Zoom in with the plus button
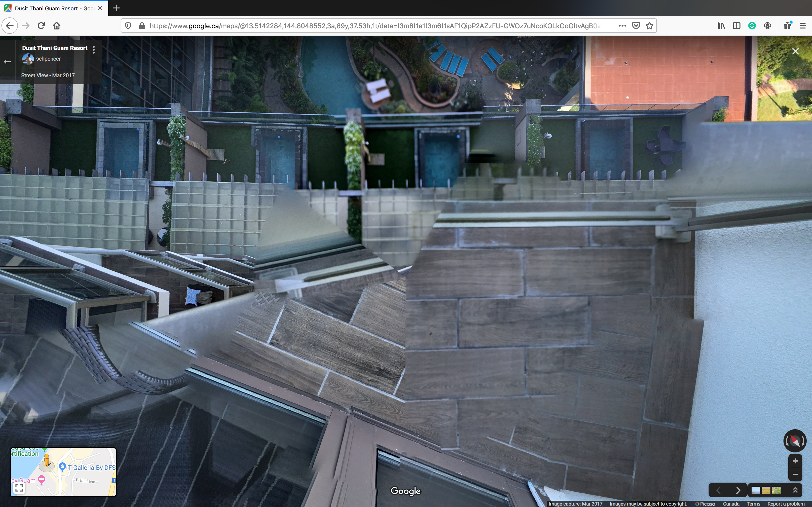The image size is (812, 507). click(795, 461)
